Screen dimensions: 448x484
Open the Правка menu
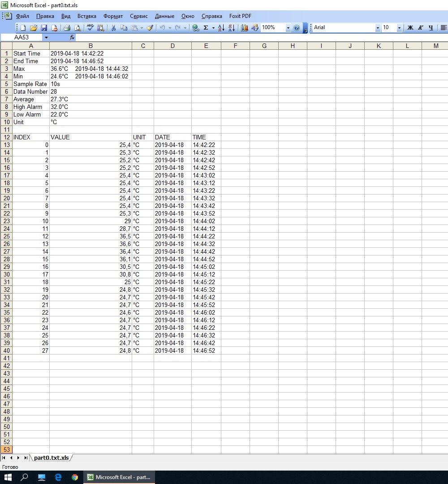coord(45,16)
